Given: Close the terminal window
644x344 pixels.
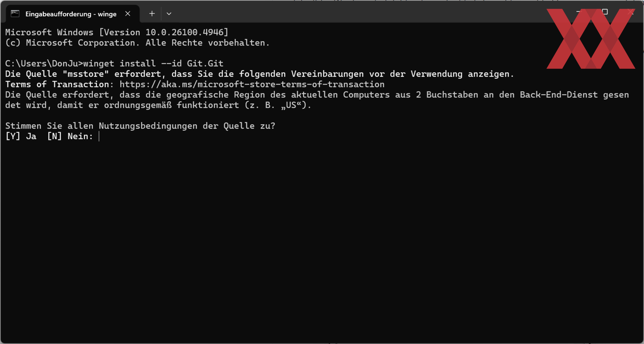Looking at the screenshot, I should pos(631,12).
